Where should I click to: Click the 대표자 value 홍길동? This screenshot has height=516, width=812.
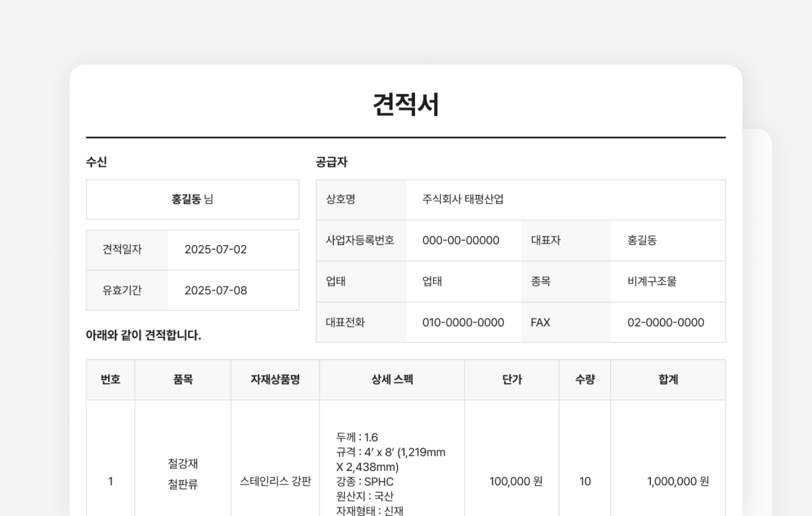point(642,240)
